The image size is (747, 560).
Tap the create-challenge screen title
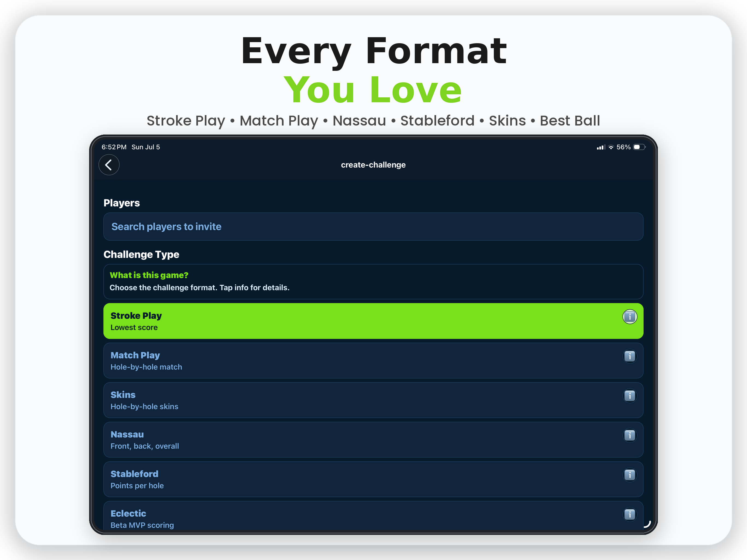coord(373,165)
